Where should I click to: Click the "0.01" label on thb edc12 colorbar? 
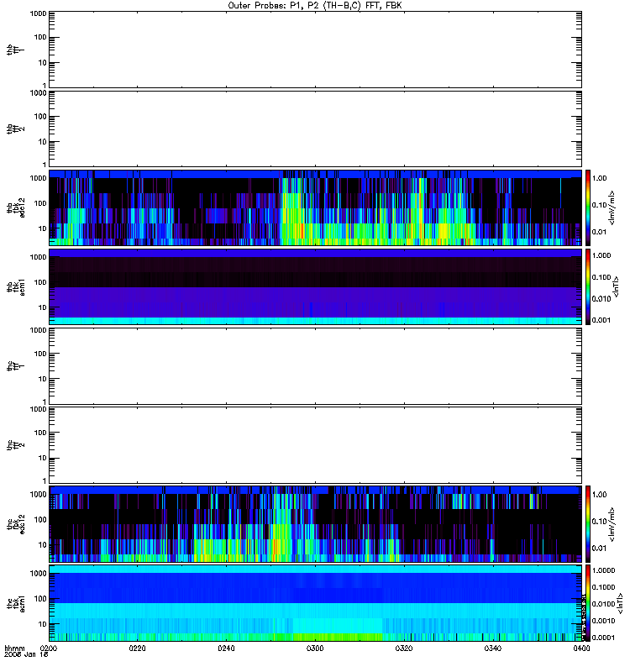pos(599,232)
